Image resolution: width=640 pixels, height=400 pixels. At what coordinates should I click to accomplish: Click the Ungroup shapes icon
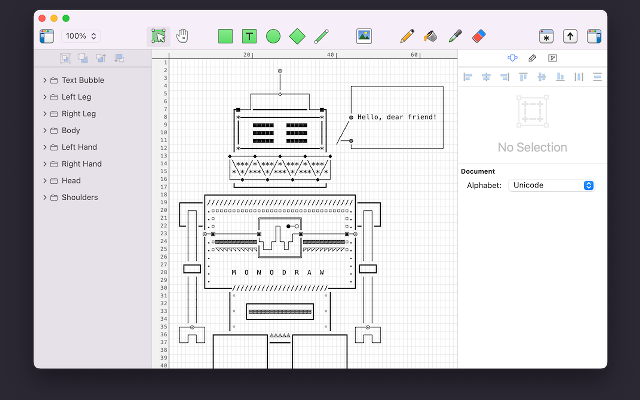tap(83, 58)
